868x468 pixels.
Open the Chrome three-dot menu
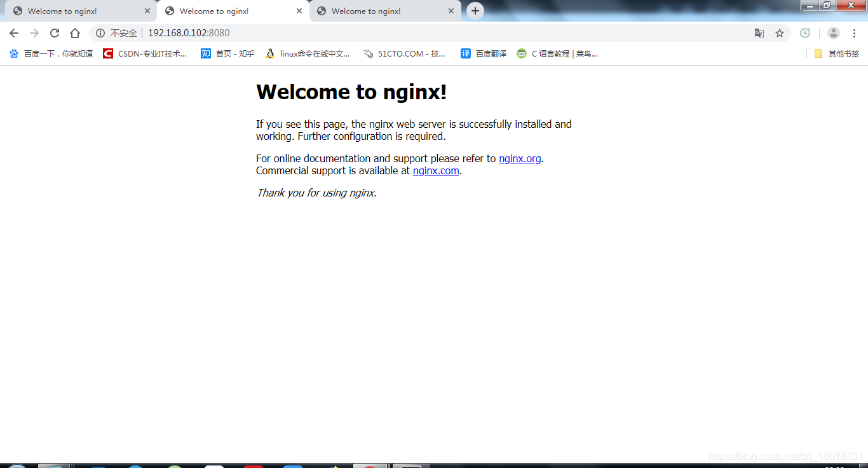pos(855,33)
